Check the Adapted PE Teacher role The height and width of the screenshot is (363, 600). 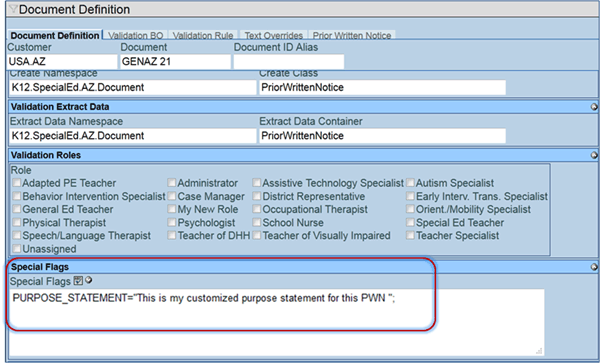click(x=16, y=183)
